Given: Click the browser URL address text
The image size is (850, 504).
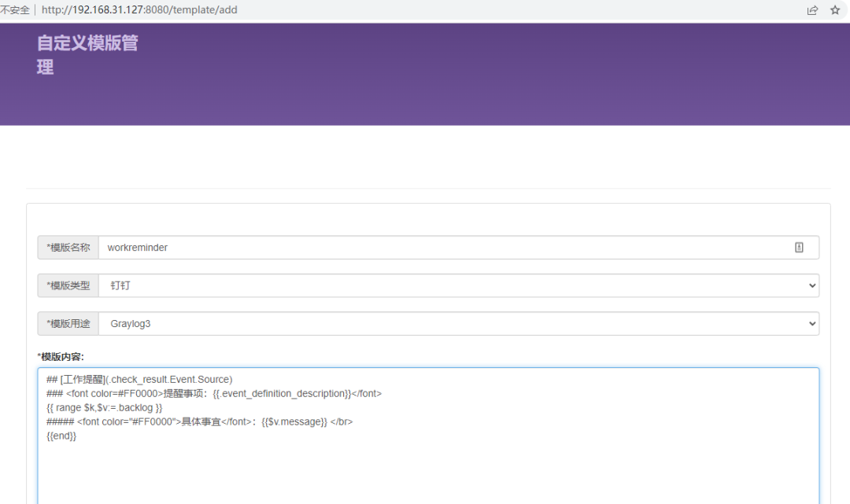Looking at the screenshot, I should tap(139, 9).
